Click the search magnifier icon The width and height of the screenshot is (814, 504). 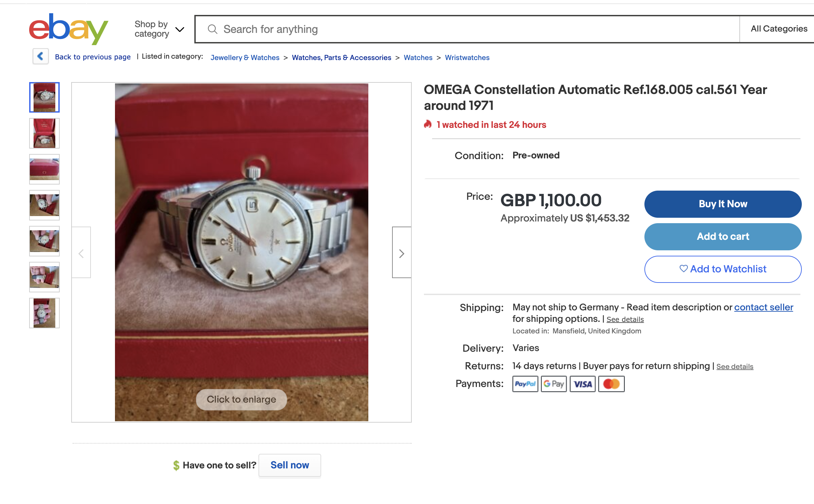click(x=213, y=30)
